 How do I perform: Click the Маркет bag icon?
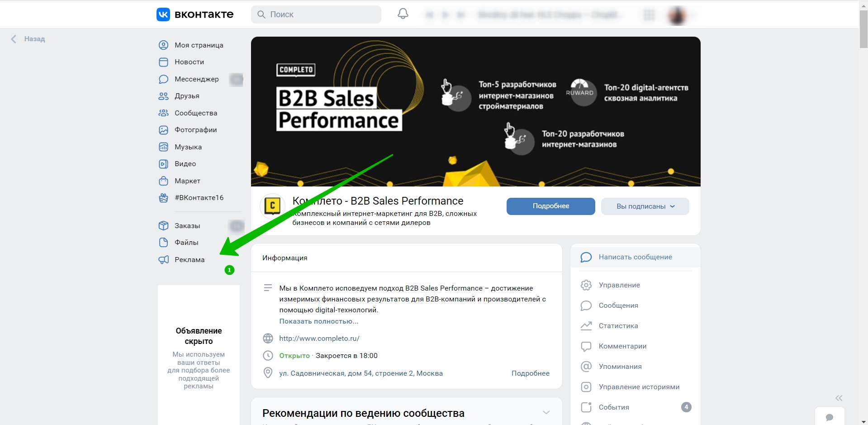pos(163,181)
